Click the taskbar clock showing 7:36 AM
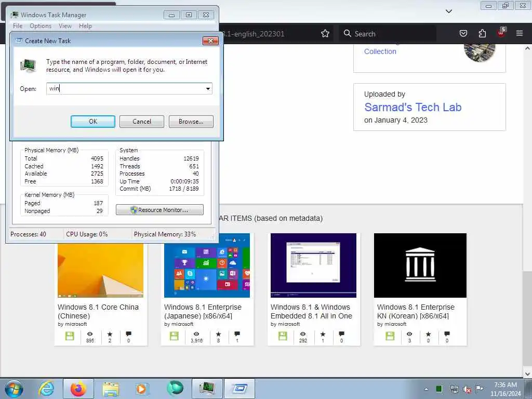 [506, 389]
